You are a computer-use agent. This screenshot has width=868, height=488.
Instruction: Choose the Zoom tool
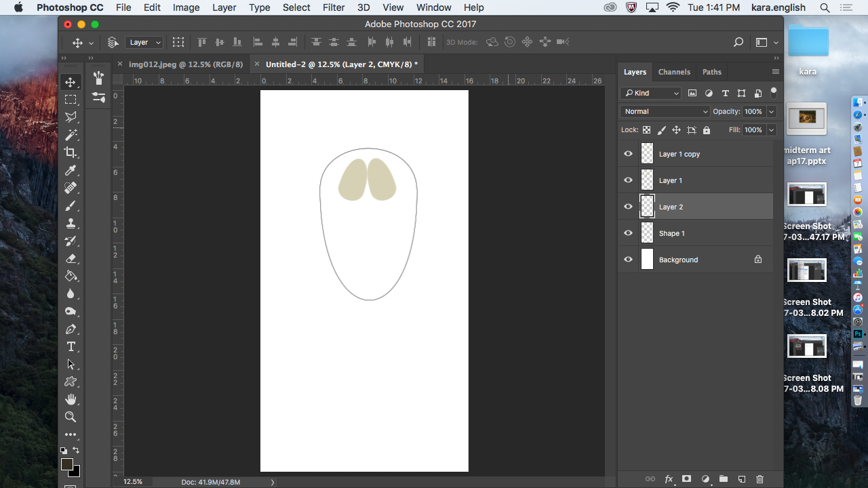(71, 417)
